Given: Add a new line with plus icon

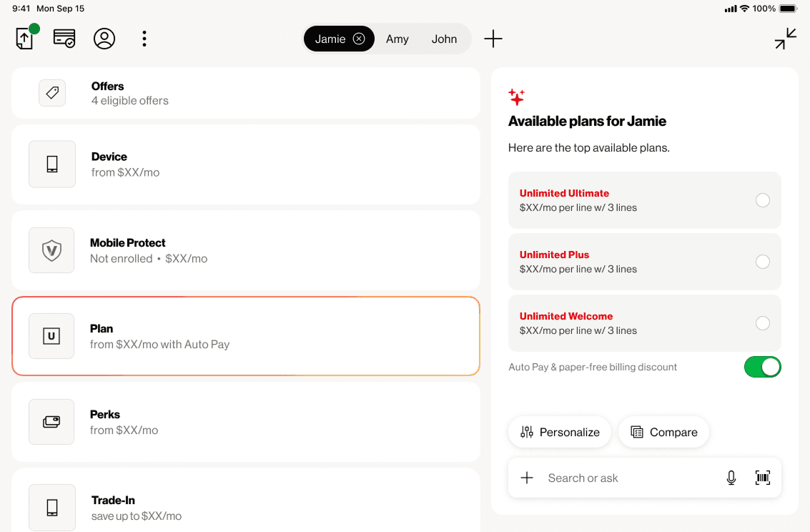Looking at the screenshot, I should point(493,39).
